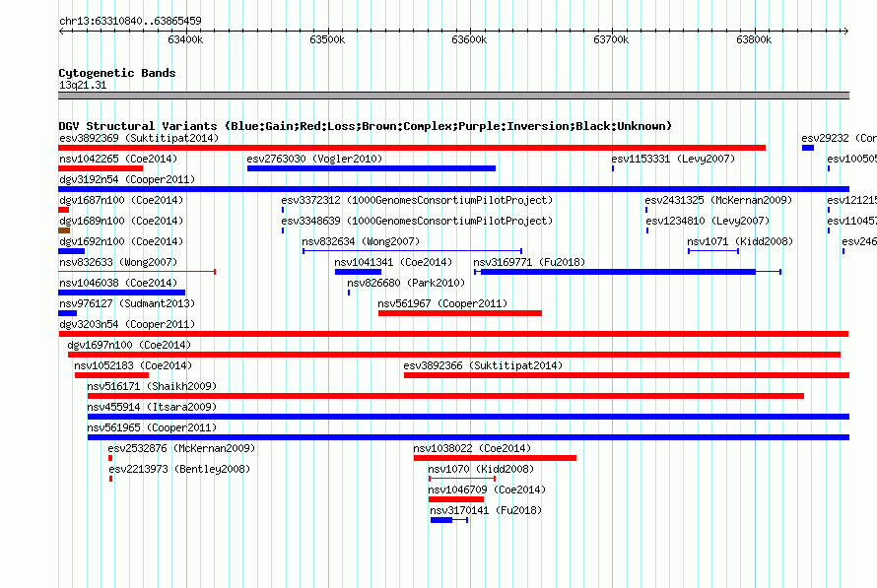Click the nsv1038022 (Coe2014) red bar
877x588 pixels.
495,458
